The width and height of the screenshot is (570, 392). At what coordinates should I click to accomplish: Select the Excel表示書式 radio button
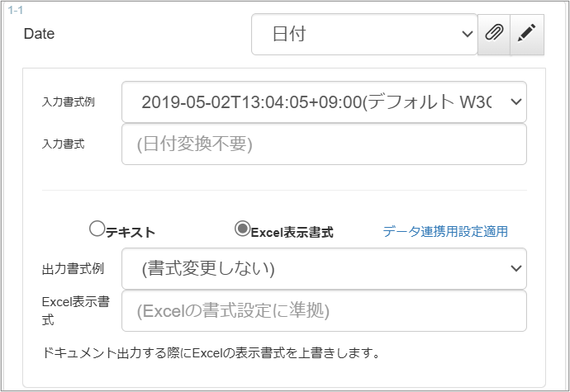243,229
